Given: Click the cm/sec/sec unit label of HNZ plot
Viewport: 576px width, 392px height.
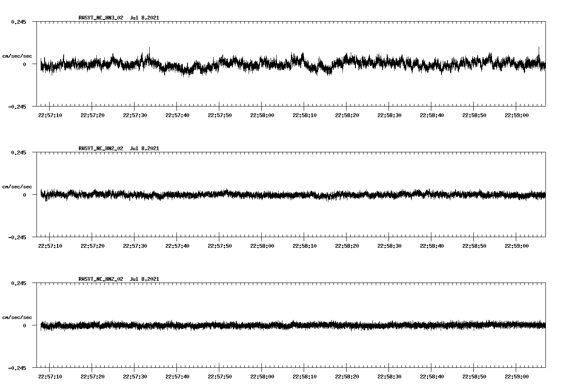Looking at the screenshot, I should (x=17, y=317).
